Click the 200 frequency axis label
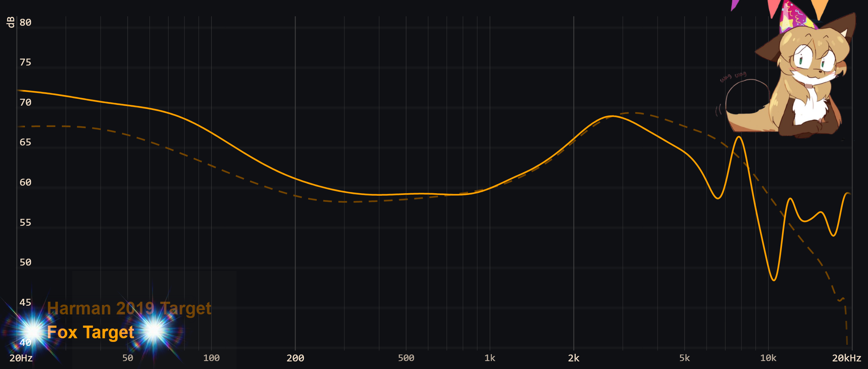Viewport: 868px width, 369px height. tap(295, 358)
